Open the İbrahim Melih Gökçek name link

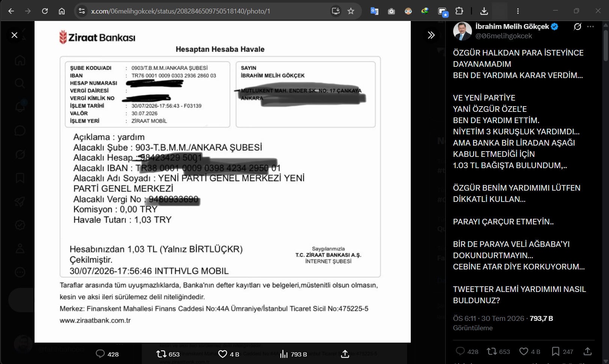tap(512, 27)
